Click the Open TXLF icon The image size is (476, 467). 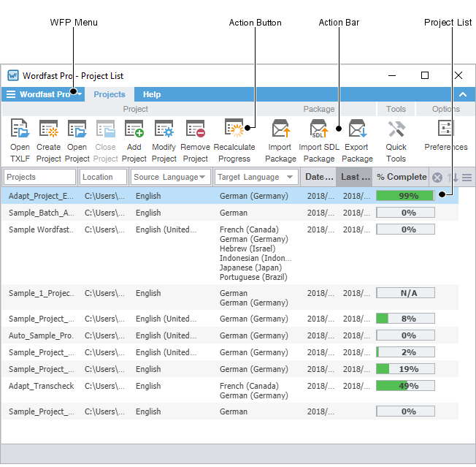tap(20, 128)
